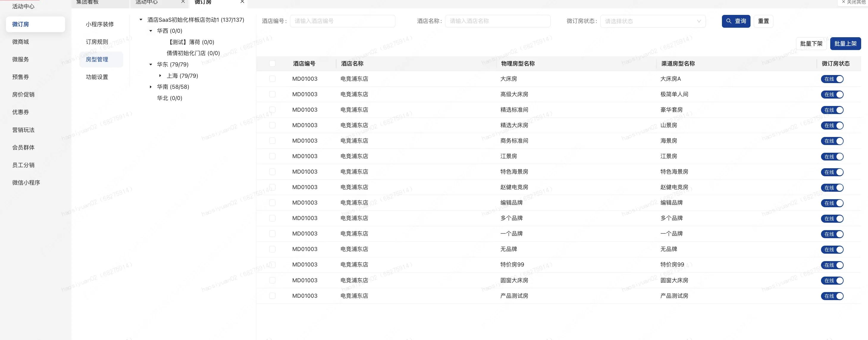868x340 pixels.
Task: Collapse the root 酒店SaaS初始化样板店 node
Action: point(141,20)
